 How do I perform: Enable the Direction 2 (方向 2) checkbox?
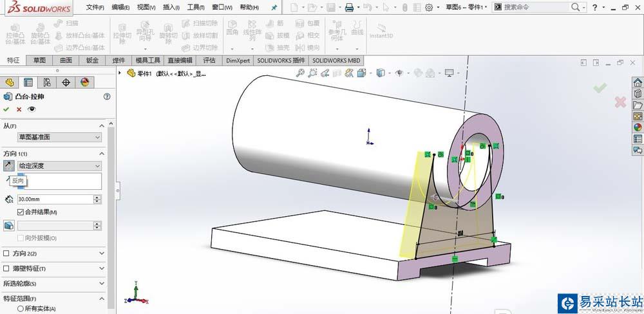click(6, 254)
